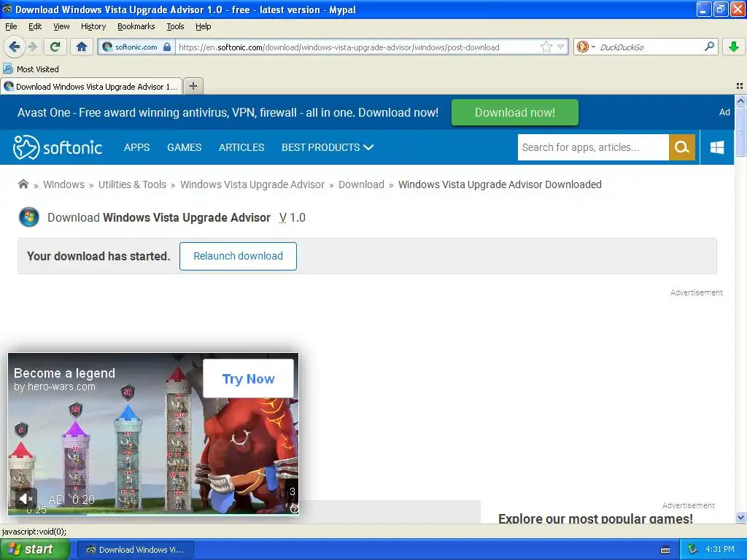Click the Relaunch download button

coord(239,256)
